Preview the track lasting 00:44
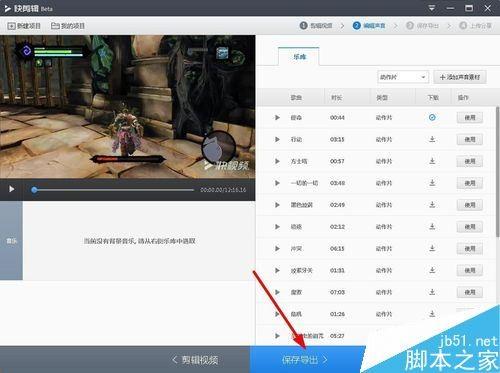This screenshot has height=373, width=500. [x=277, y=117]
